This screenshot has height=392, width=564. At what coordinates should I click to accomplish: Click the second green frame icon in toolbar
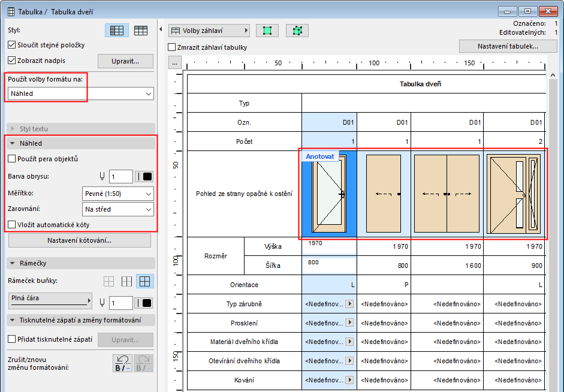(x=297, y=31)
